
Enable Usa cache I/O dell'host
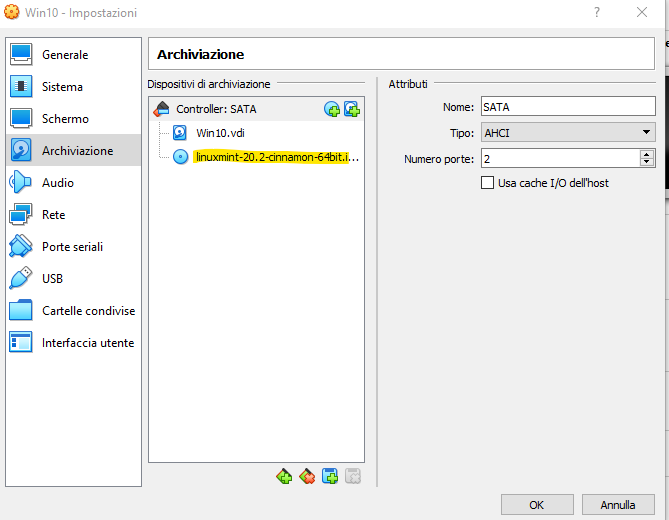pyautogui.click(x=487, y=183)
